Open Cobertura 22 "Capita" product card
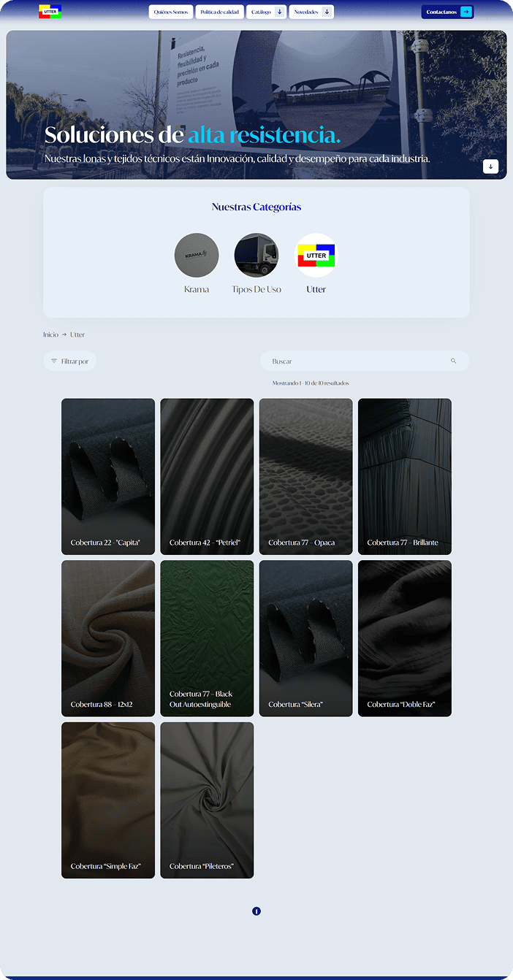Viewport: 513px width, 980px height. [108, 477]
